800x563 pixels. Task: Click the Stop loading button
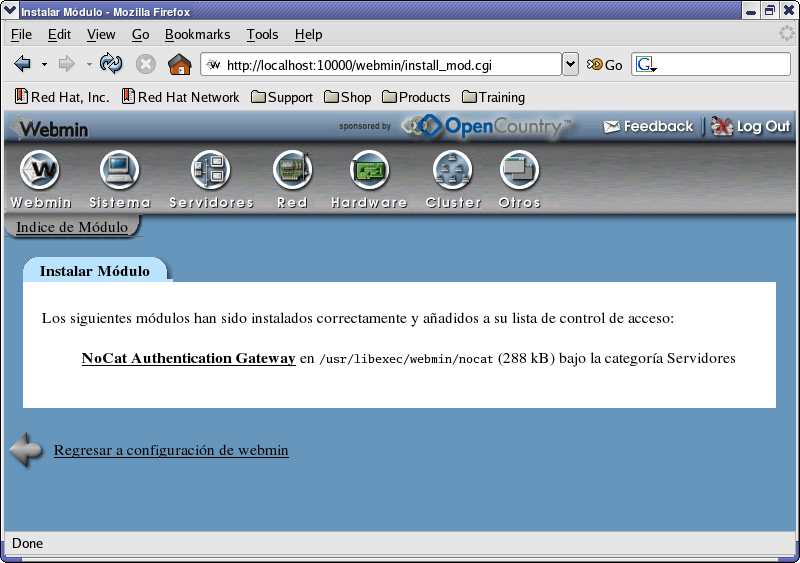[x=145, y=64]
